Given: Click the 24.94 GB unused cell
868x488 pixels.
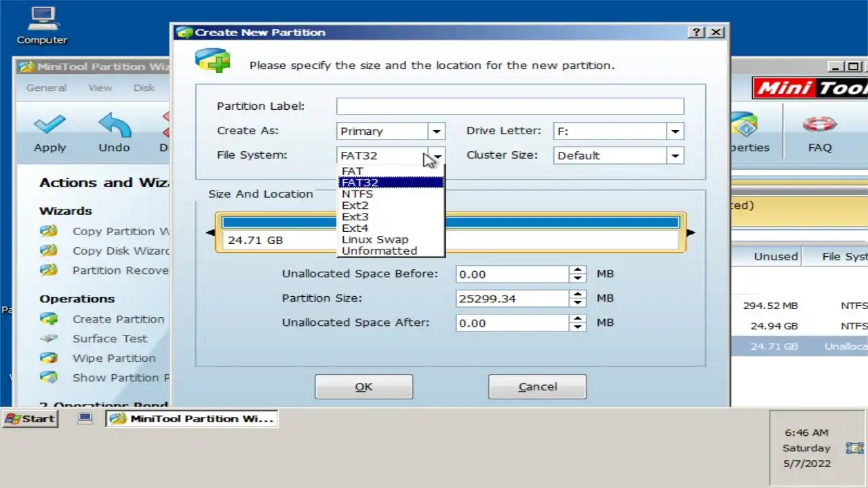Looking at the screenshot, I should pos(774,326).
